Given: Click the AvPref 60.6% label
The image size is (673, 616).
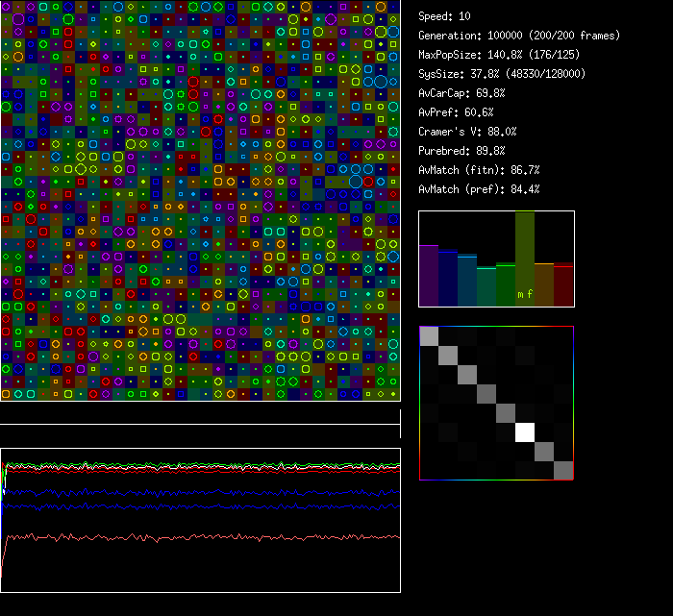Looking at the screenshot, I should (x=456, y=112).
